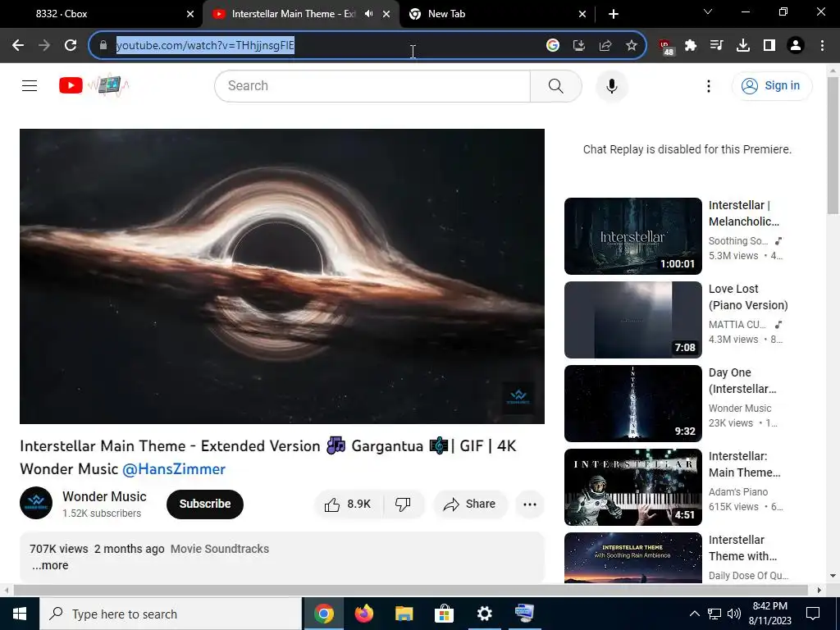This screenshot has width=840, height=630.
Task: Open more actions ellipsis under the video
Action: pyautogui.click(x=529, y=504)
